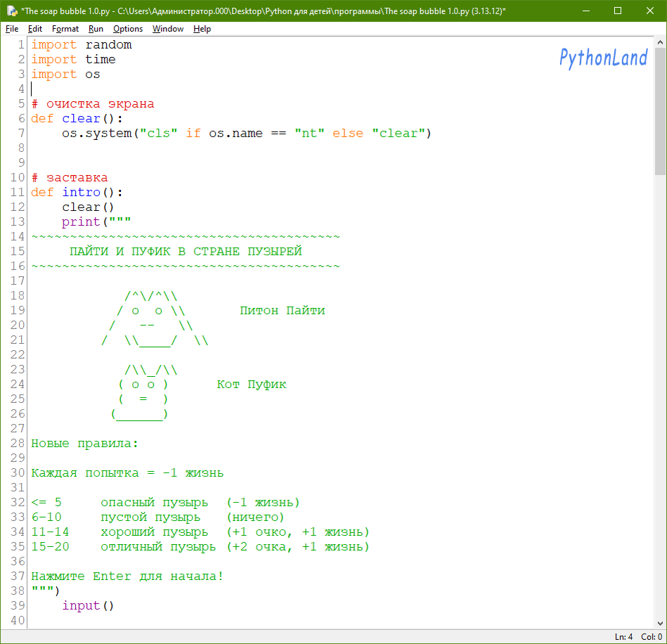This screenshot has height=644, width=667.
Task: Click the text 'Питон Пайти'
Action: pos(283,310)
